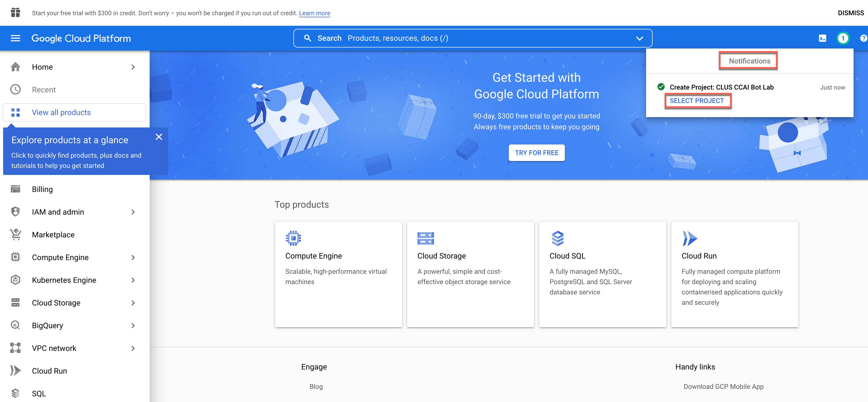The image size is (868, 402).
Task: Click the TRY FOR FREE button
Action: [536, 153]
